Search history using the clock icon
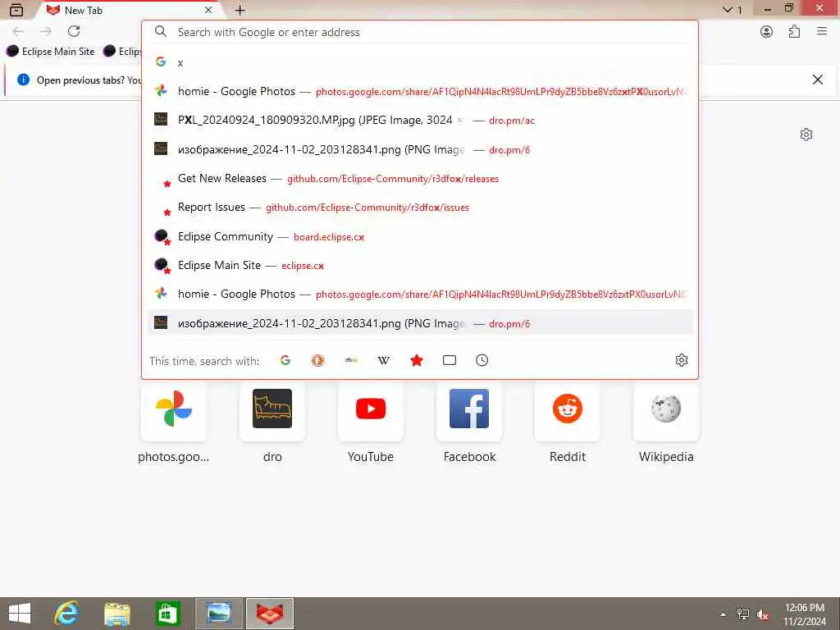Screen dimensions: 840x630 [x=482, y=361]
